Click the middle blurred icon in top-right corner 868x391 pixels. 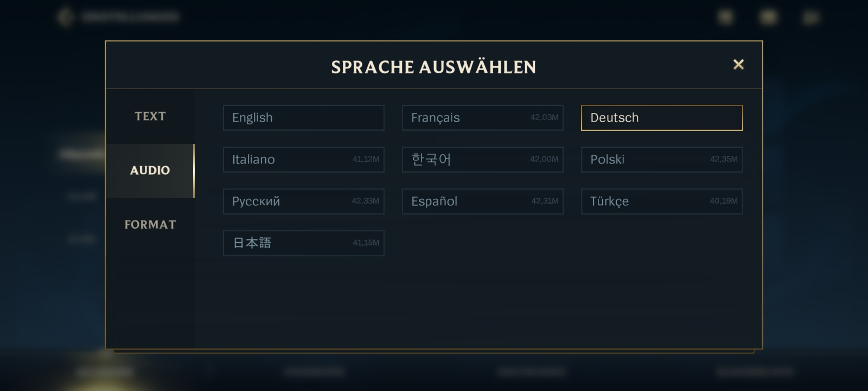pos(768,17)
